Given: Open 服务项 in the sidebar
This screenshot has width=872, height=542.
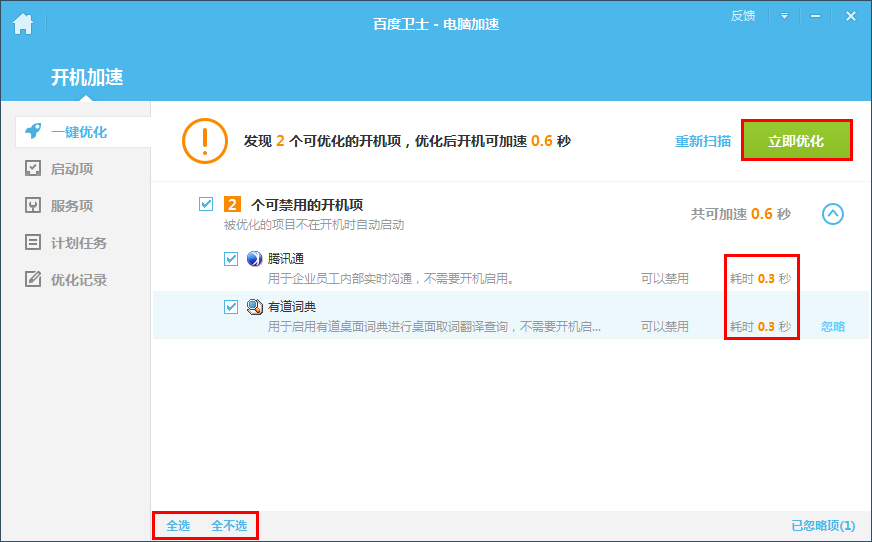Looking at the screenshot, I should (72, 206).
